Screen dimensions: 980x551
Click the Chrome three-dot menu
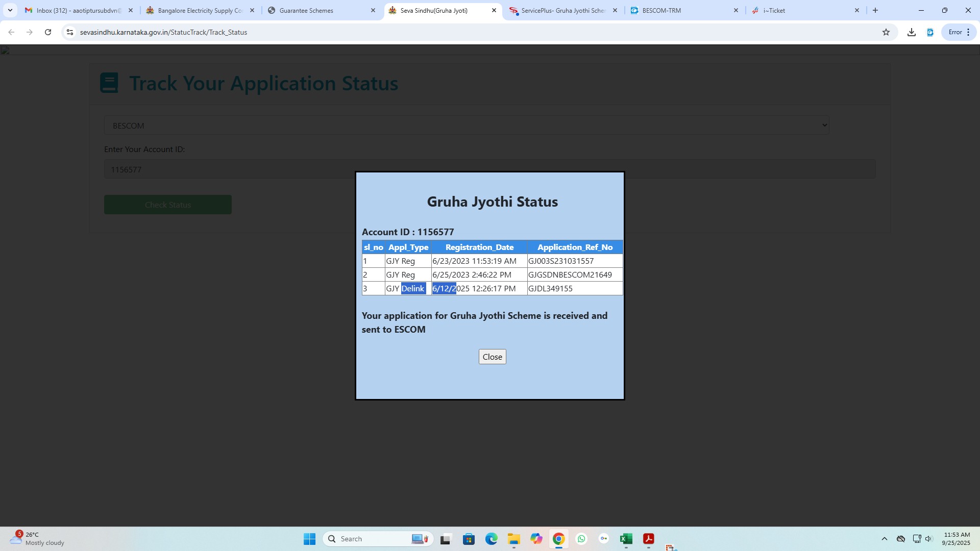(x=968, y=32)
